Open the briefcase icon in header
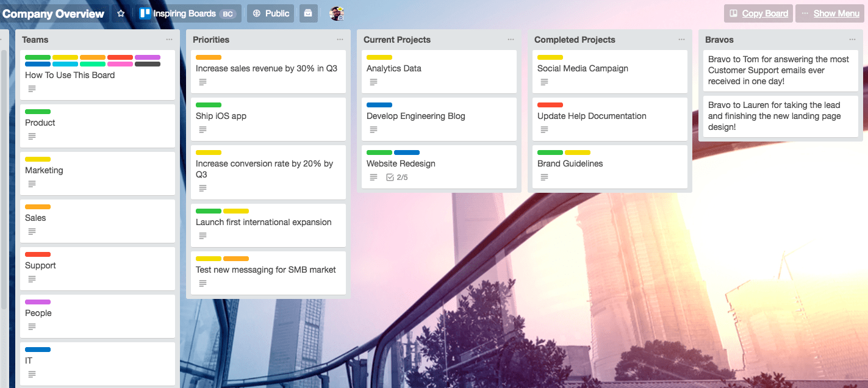This screenshot has width=868, height=388. (x=309, y=13)
